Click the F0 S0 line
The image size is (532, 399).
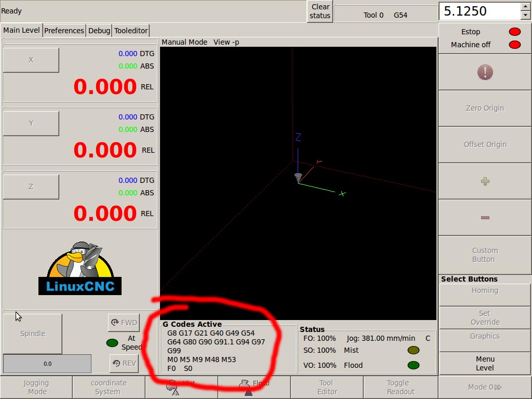[180, 368]
